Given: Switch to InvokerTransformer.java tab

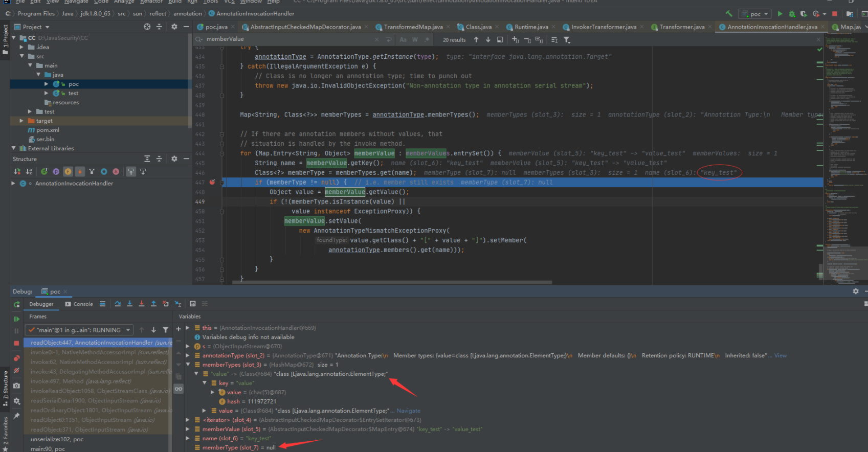Looking at the screenshot, I should coord(604,27).
